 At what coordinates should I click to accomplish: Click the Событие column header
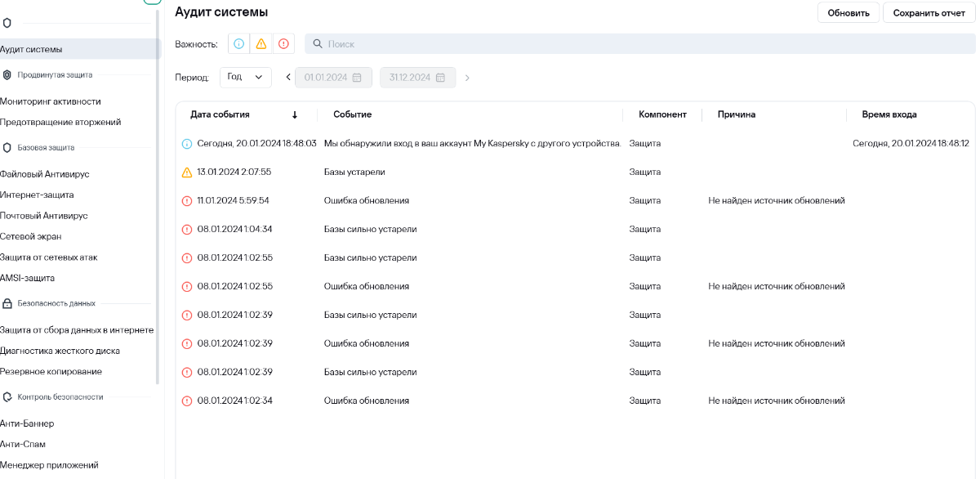click(x=348, y=114)
